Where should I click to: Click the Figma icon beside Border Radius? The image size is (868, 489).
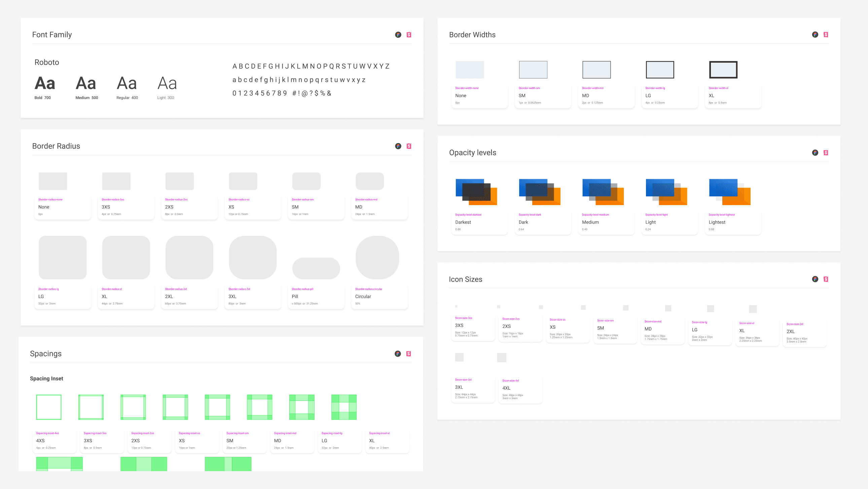pos(398,146)
